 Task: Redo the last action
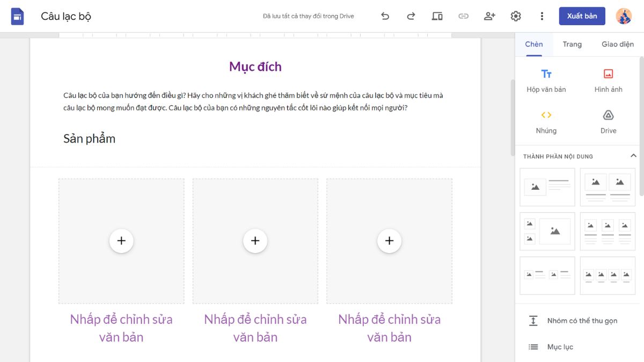coord(411,16)
